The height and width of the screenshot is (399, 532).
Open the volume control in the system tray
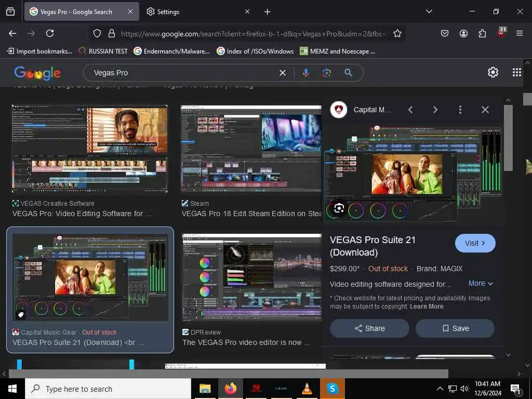coord(464,389)
